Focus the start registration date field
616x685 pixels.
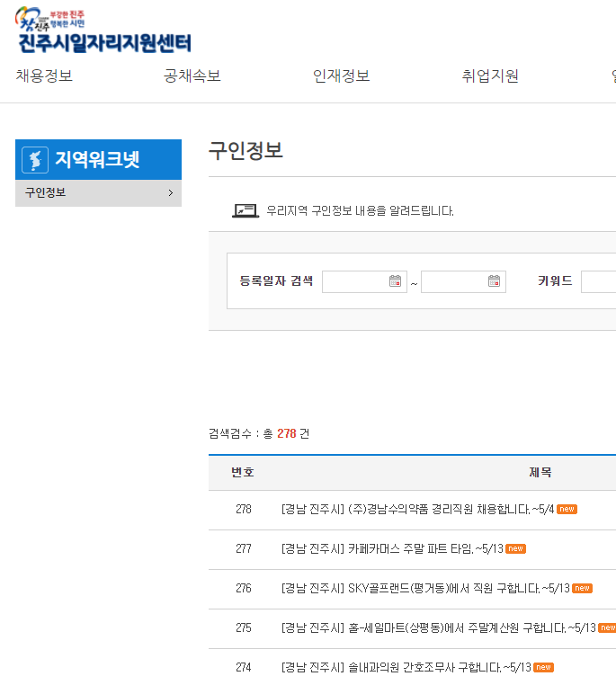pyautogui.click(x=364, y=281)
